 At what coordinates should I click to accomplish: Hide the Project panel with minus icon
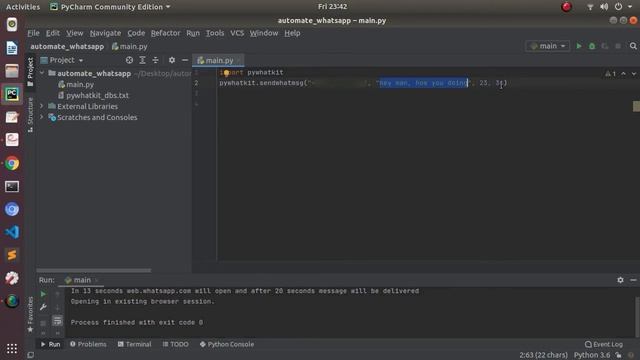[185, 60]
